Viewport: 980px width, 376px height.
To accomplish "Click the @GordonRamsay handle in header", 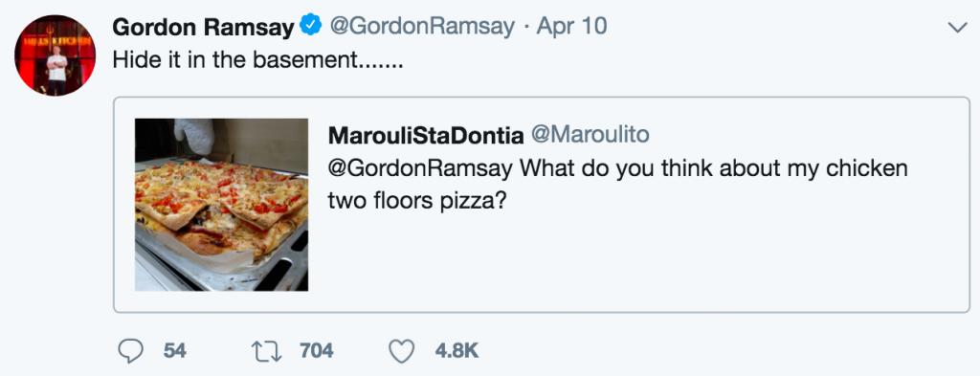I will click(x=422, y=27).
